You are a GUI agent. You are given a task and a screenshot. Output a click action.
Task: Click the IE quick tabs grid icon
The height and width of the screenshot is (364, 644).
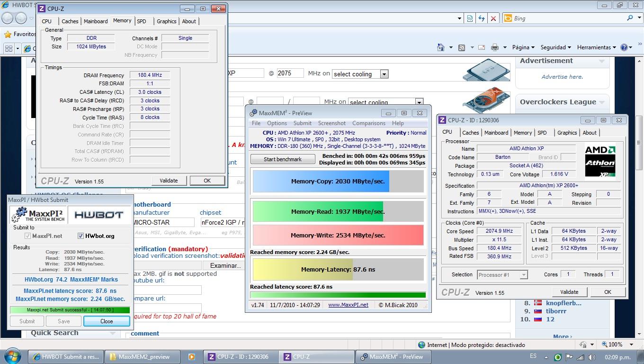click(x=9, y=48)
